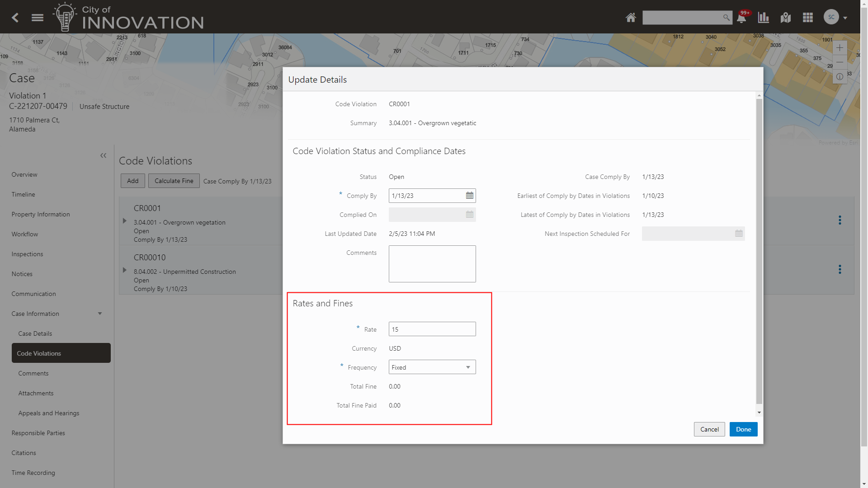Open Comply By calendar picker

470,196
